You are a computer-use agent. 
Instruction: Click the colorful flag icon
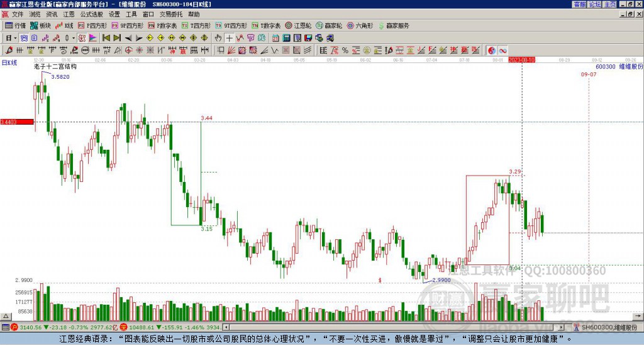pyautogui.click(x=93, y=38)
